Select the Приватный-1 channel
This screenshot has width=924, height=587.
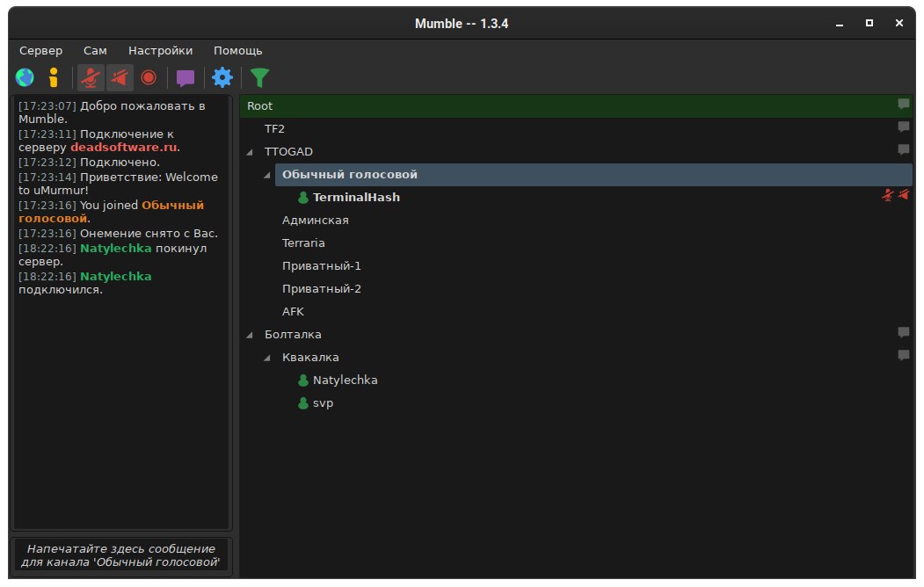point(321,266)
